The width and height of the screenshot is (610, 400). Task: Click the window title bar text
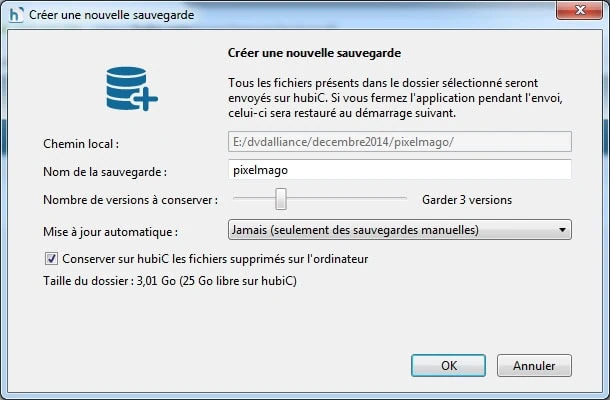tap(113, 15)
